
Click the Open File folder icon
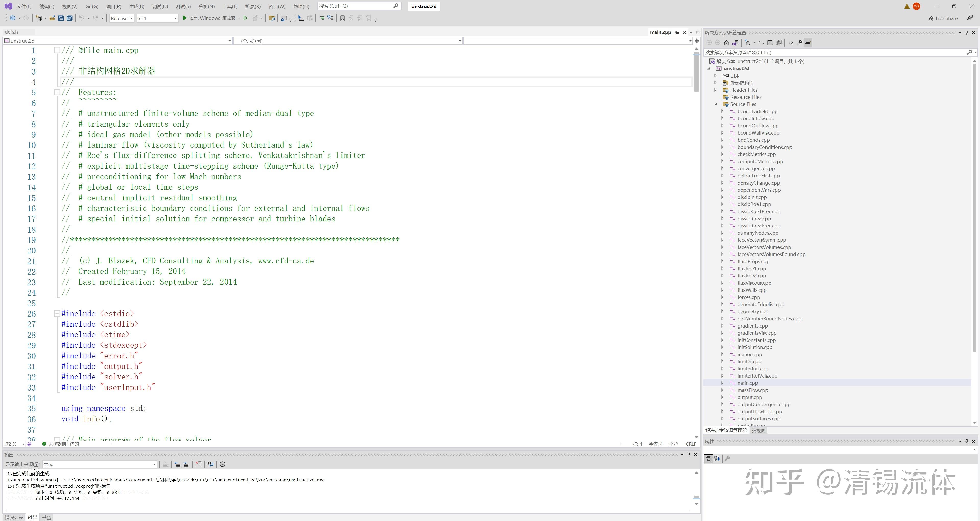coord(52,18)
